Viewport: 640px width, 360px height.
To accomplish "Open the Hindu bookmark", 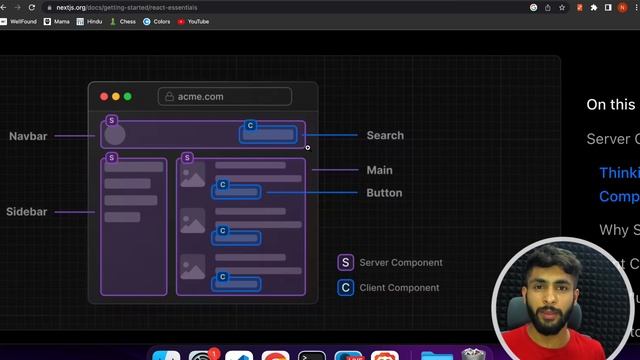I will point(89,22).
